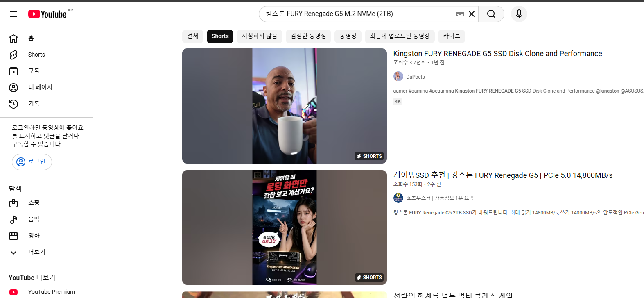Click the 탐색 section heading

(15, 189)
